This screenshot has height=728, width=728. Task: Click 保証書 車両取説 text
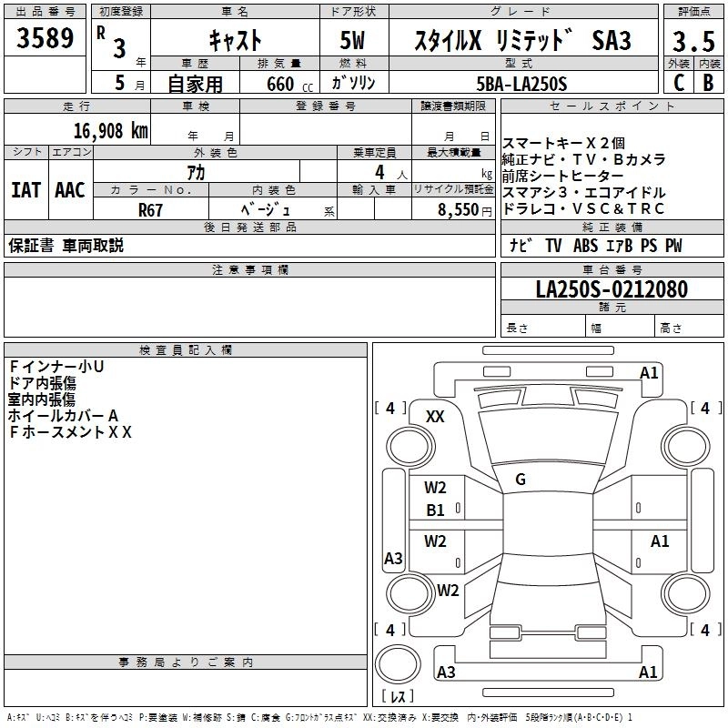pyautogui.click(x=66, y=246)
